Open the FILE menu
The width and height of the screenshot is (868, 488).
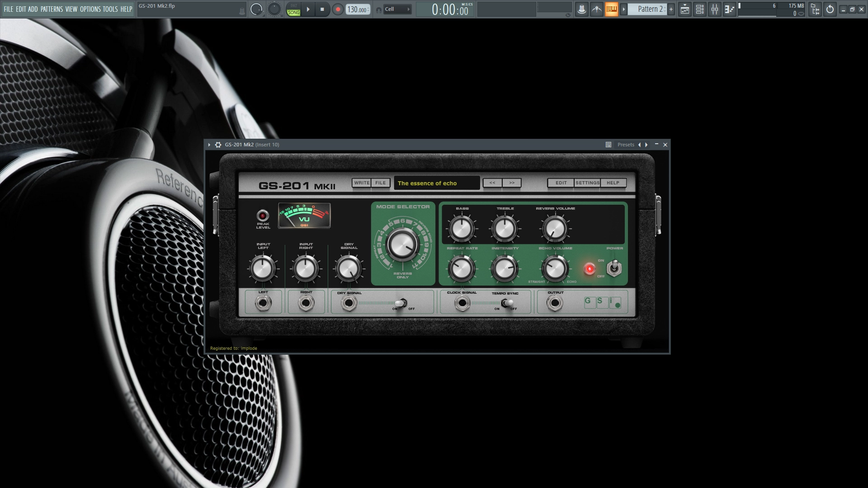(x=9, y=9)
